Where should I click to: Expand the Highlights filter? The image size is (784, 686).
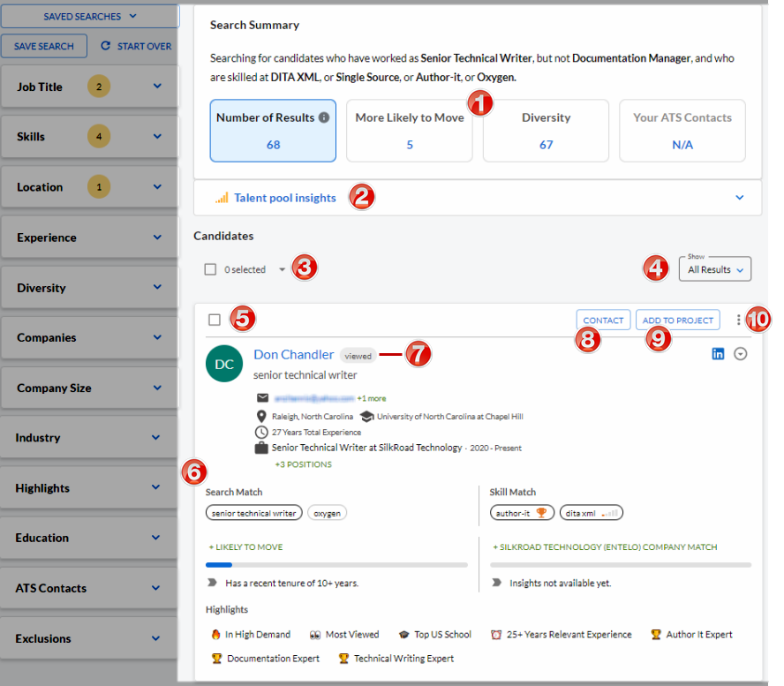[x=89, y=488]
